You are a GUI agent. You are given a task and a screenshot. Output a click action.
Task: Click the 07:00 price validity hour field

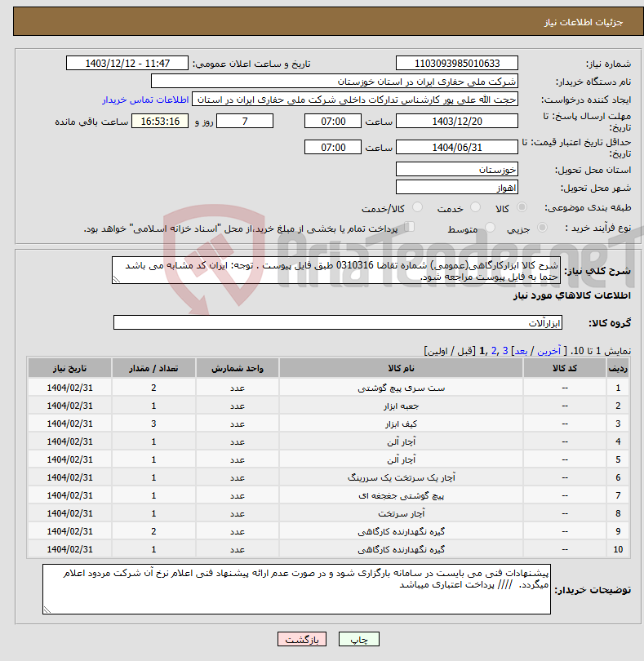[333, 147]
